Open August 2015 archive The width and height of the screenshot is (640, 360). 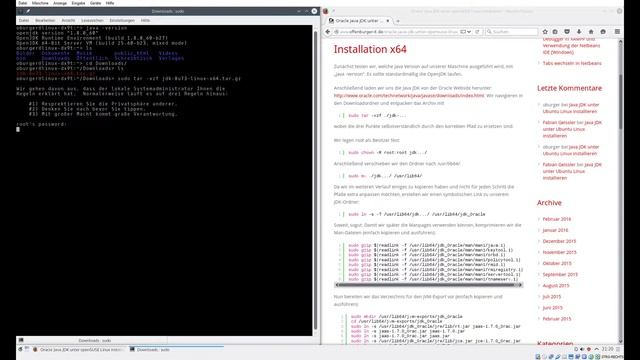point(556,285)
